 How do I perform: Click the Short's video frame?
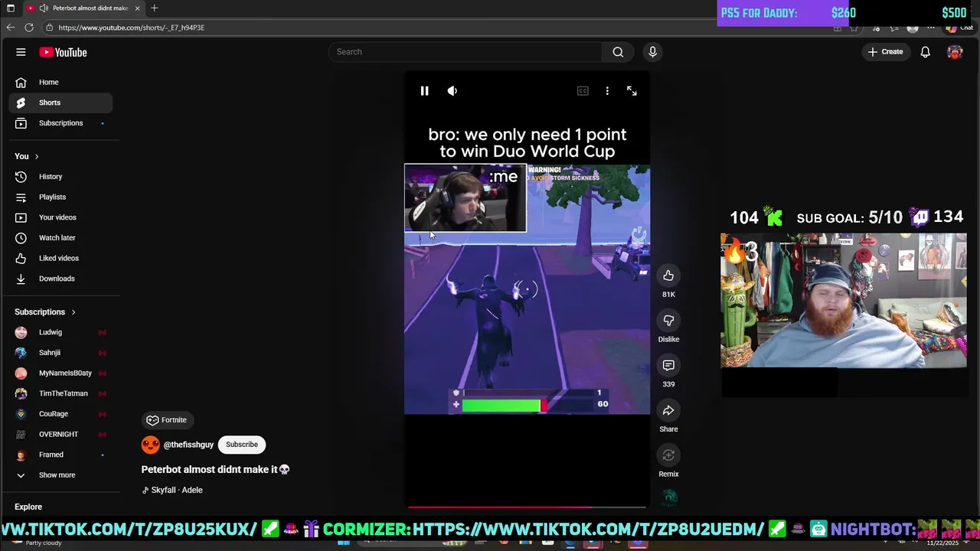pyautogui.click(x=528, y=289)
